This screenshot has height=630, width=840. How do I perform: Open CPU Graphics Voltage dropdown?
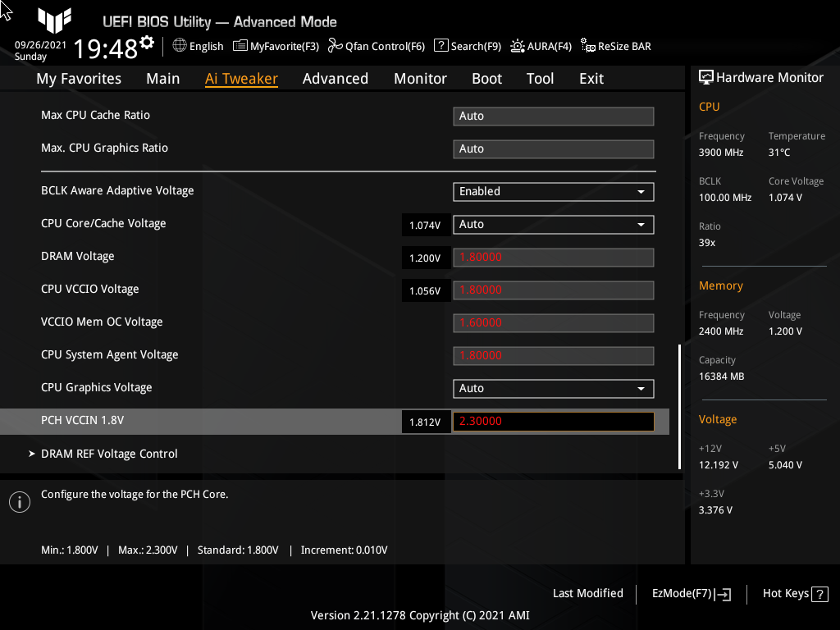coord(553,388)
